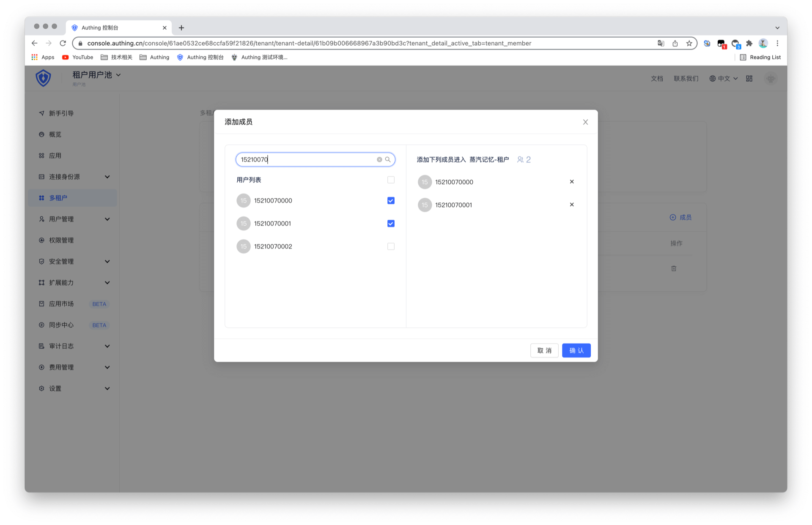This screenshot has height=525, width=812.
Task: Click the search magnifier icon in member search
Action: (x=388, y=159)
